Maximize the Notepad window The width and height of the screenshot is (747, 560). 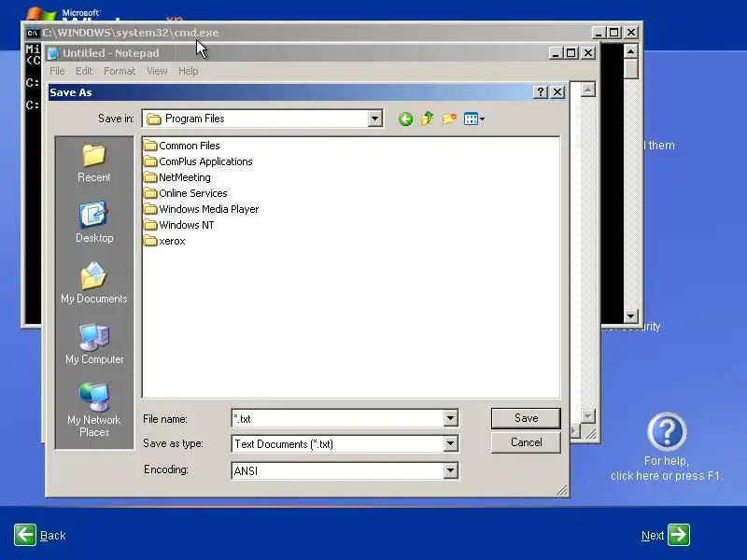coord(571,53)
